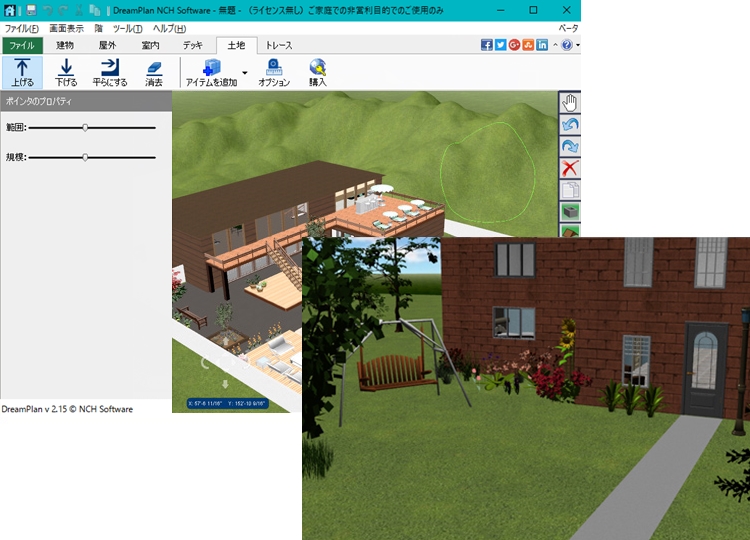This screenshot has height=540, width=750.
Task: Share on Twitter icon
Action: click(500, 45)
